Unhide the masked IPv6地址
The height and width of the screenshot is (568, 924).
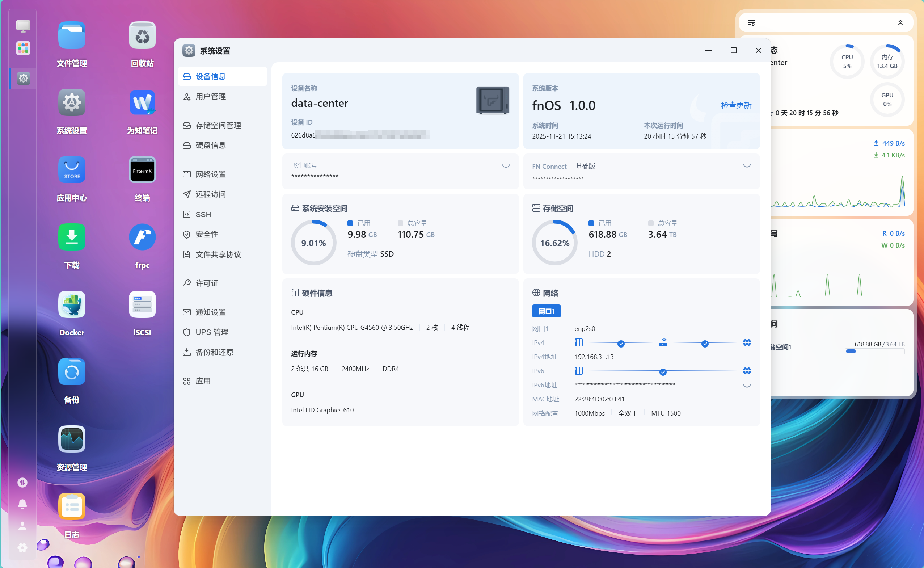[746, 386]
